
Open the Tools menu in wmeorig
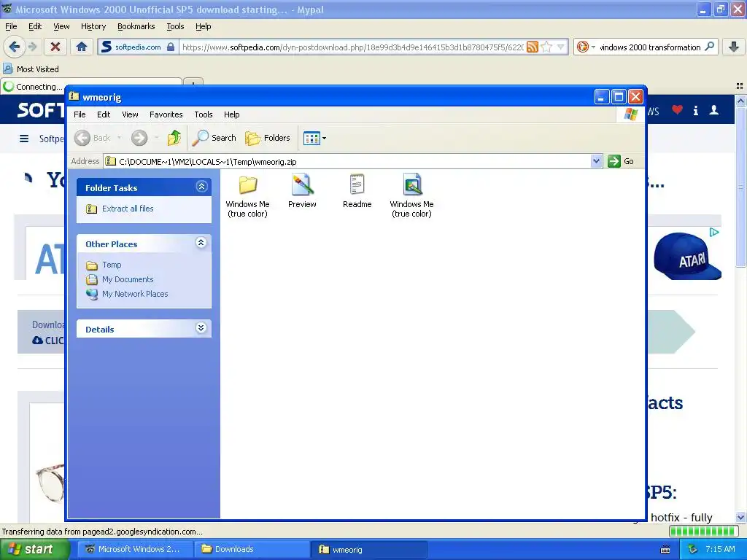click(204, 114)
